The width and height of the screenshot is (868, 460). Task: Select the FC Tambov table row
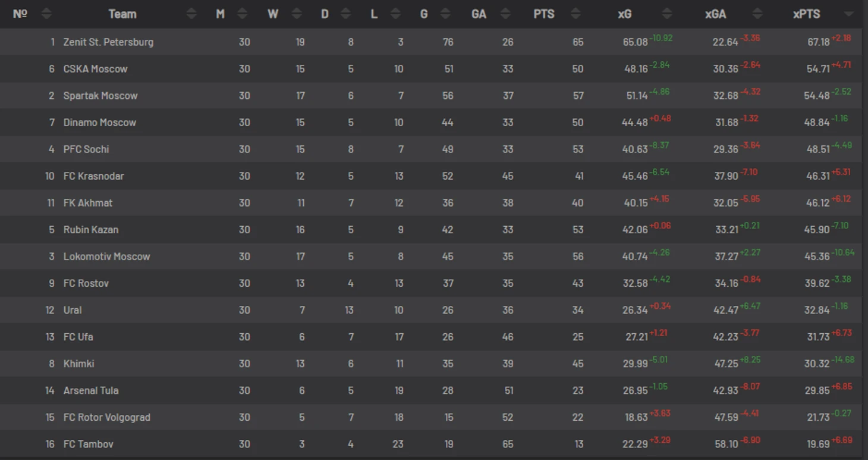[431, 444]
